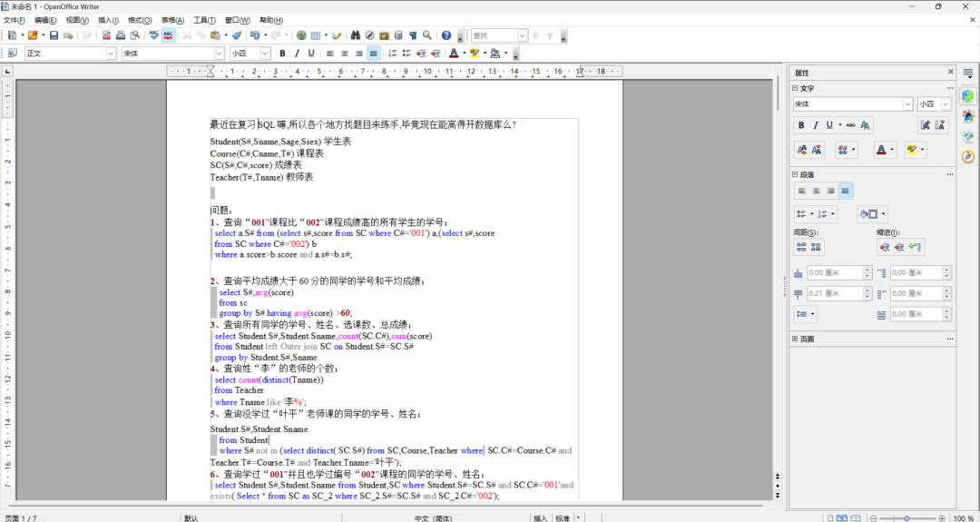Open the 格式(O) menu
The image size is (980, 522).
(140, 20)
